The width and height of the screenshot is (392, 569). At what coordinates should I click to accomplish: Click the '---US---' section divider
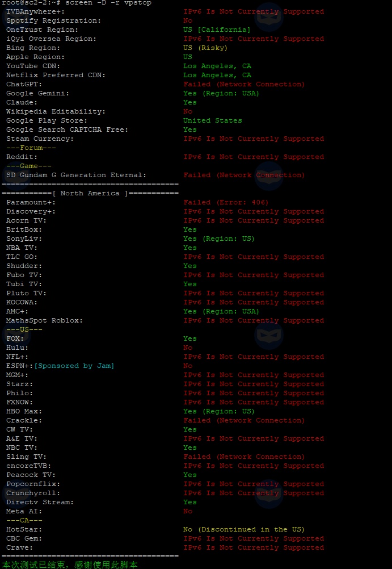[x=24, y=329]
